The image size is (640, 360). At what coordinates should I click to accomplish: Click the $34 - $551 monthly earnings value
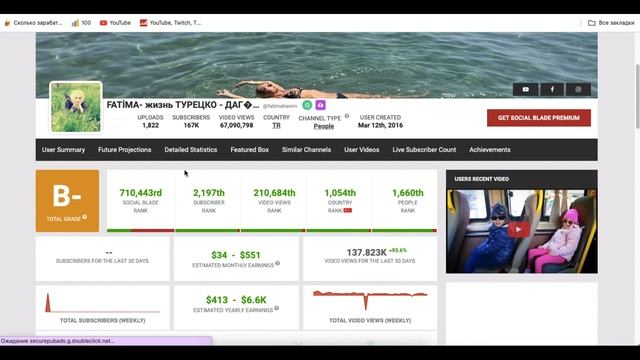[236, 255]
